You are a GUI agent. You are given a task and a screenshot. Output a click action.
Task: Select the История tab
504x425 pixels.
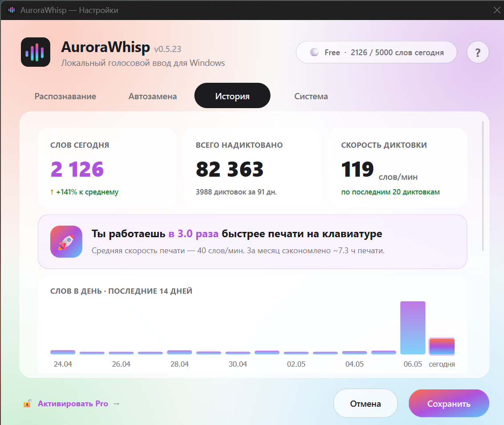coord(232,96)
